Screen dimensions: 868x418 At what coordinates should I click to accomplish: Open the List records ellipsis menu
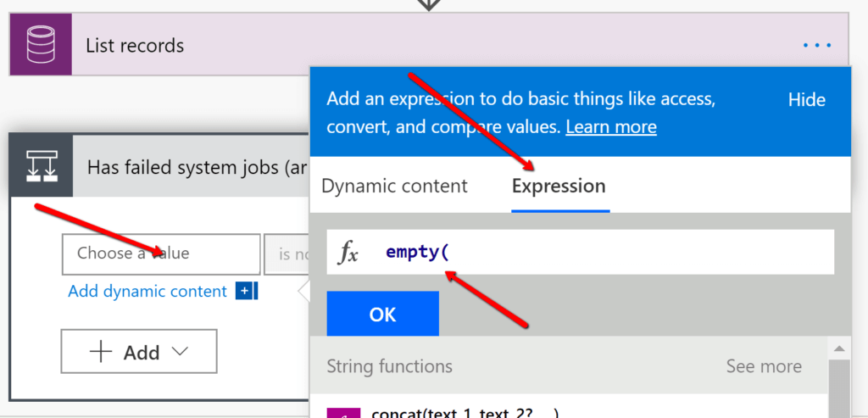pyautogui.click(x=817, y=45)
